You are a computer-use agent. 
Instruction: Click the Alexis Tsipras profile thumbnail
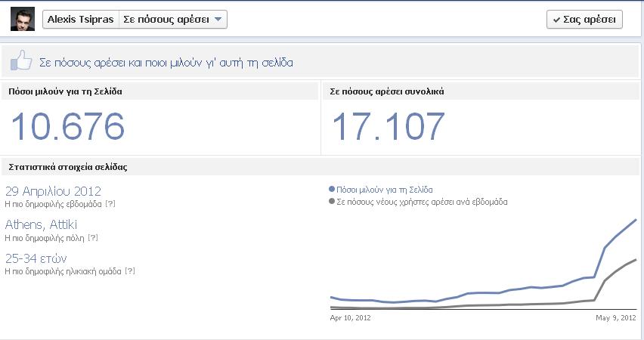coord(23,20)
